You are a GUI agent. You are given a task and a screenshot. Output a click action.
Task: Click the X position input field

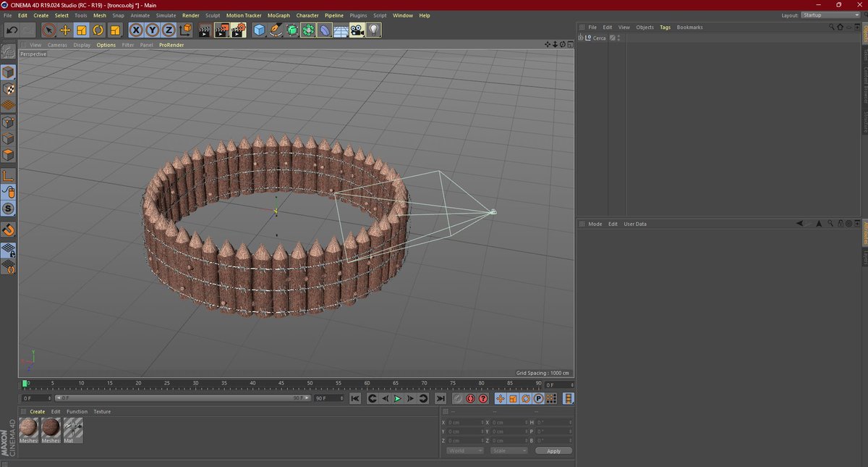pyautogui.click(x=465, y=423)
